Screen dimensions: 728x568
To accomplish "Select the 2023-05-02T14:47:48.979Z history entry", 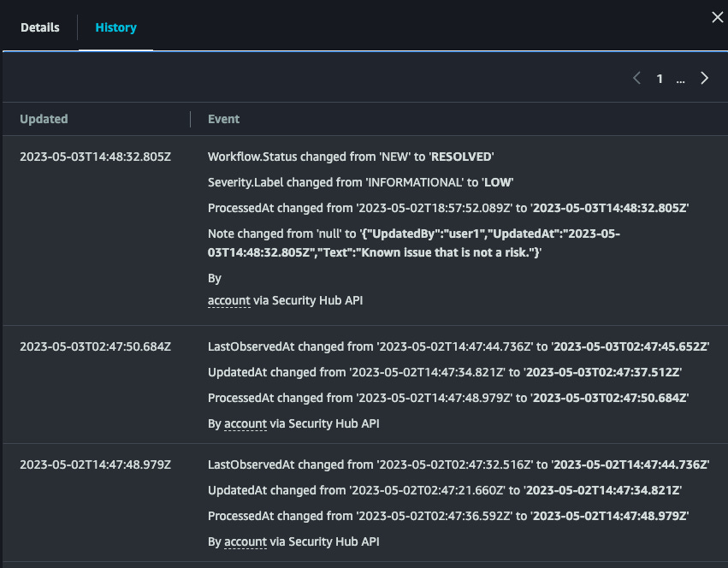I will (x=95, y=464).
